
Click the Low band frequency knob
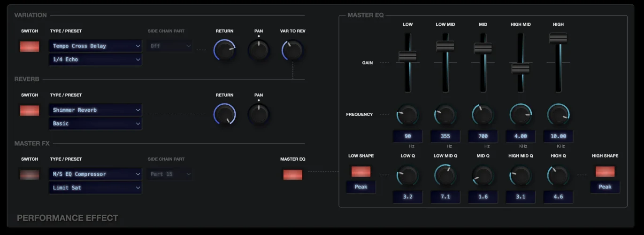pyautogui.click(x=407, y=114)
